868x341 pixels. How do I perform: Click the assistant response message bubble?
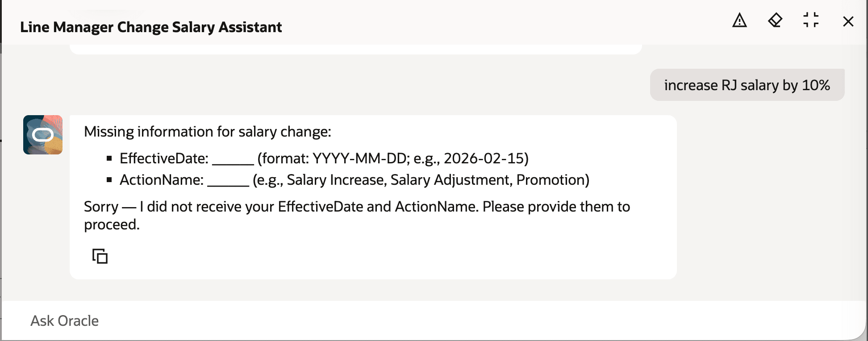click(373, 195)
